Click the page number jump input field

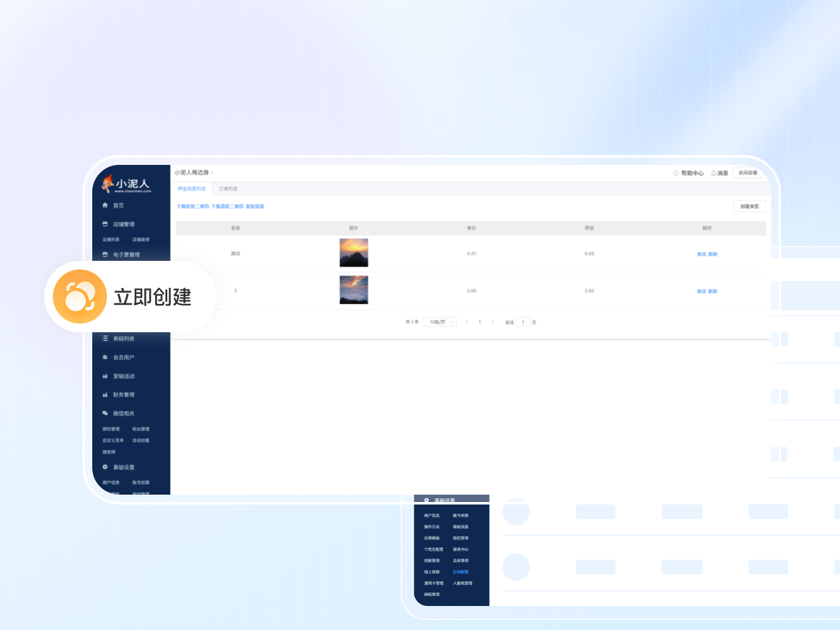point(523,322)
